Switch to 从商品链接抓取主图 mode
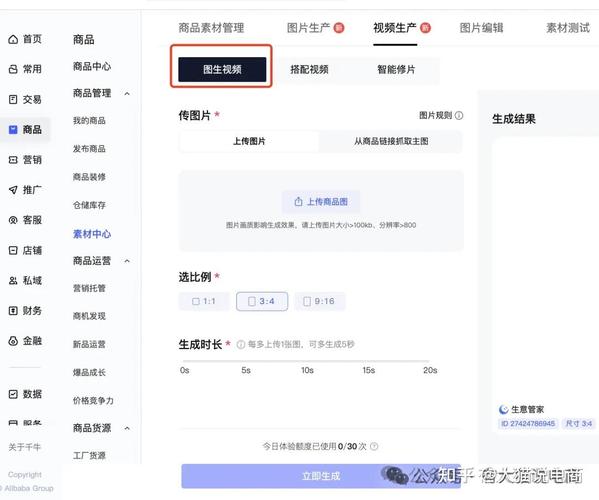This screenshot has width=599, height=500. [x=391, y=141]
